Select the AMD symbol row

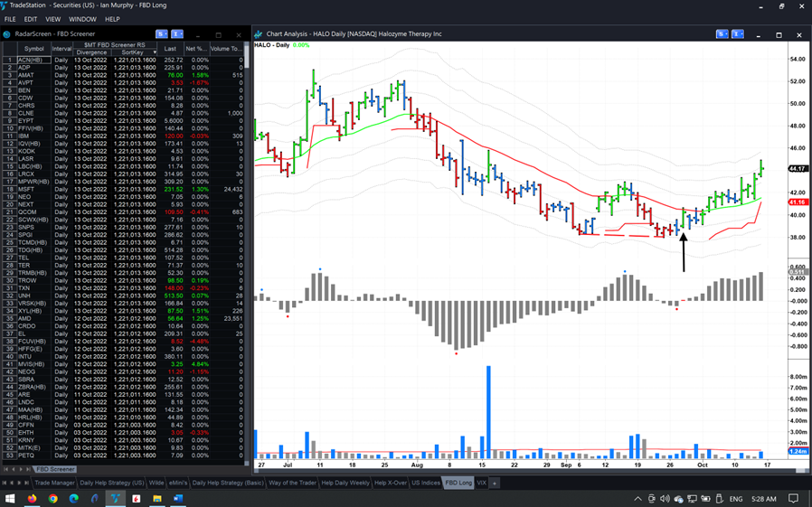pyautogui.click(x=122, y=319)
